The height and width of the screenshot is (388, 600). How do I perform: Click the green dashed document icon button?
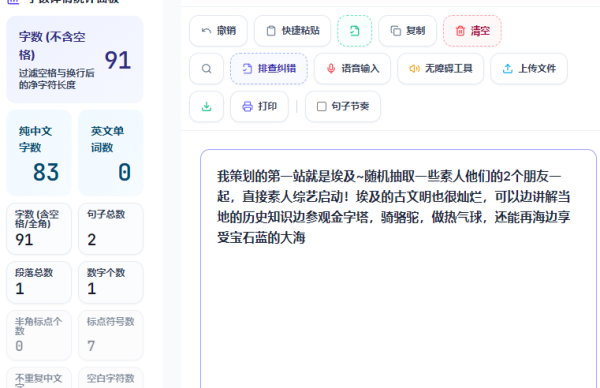pos(354,31)
